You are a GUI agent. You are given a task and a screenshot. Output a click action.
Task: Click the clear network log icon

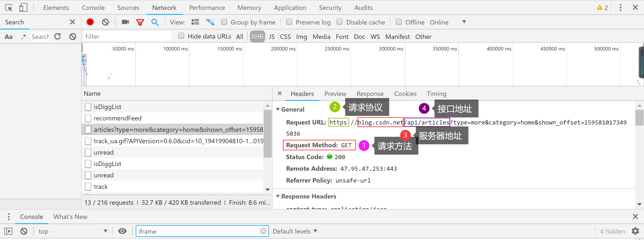pyautogui.click(x=105, y=22)
